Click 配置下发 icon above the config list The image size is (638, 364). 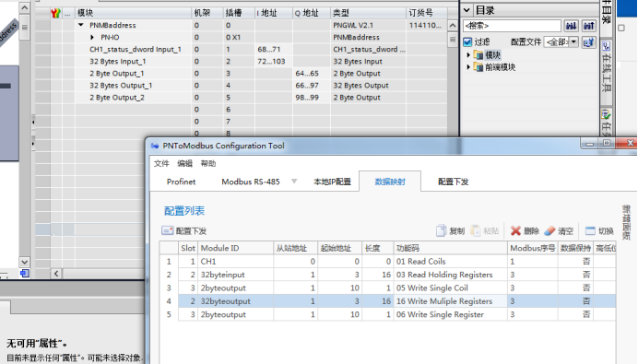pos(167,230)
